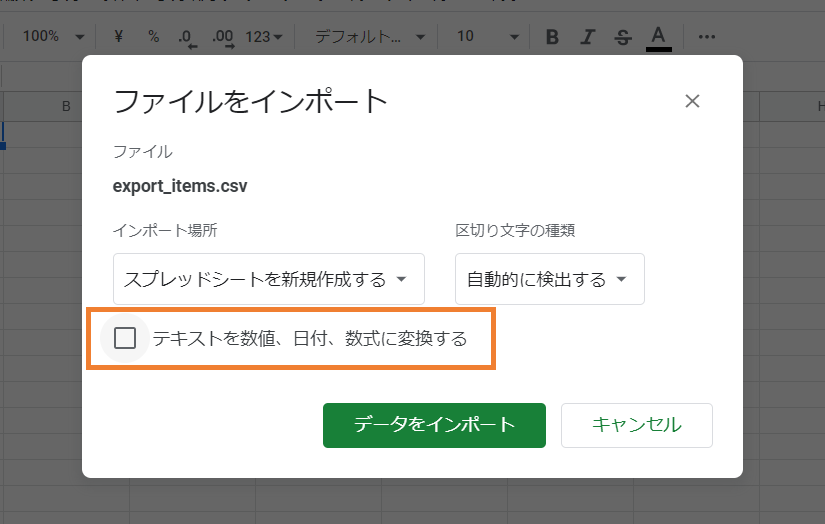The height and width of the screenshot is (524, 825).
Task: Enable convert text to numbers, dates, formulas
Action: 125,338
